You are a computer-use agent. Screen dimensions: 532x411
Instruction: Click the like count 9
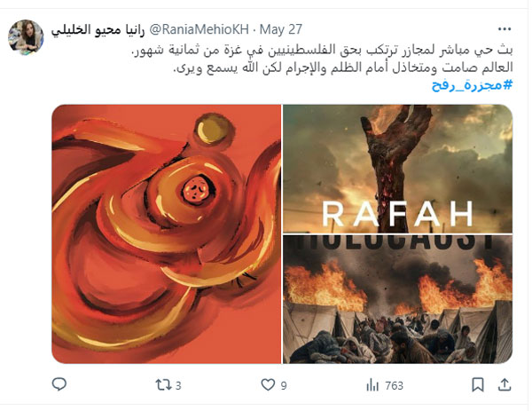coord(284,386)
